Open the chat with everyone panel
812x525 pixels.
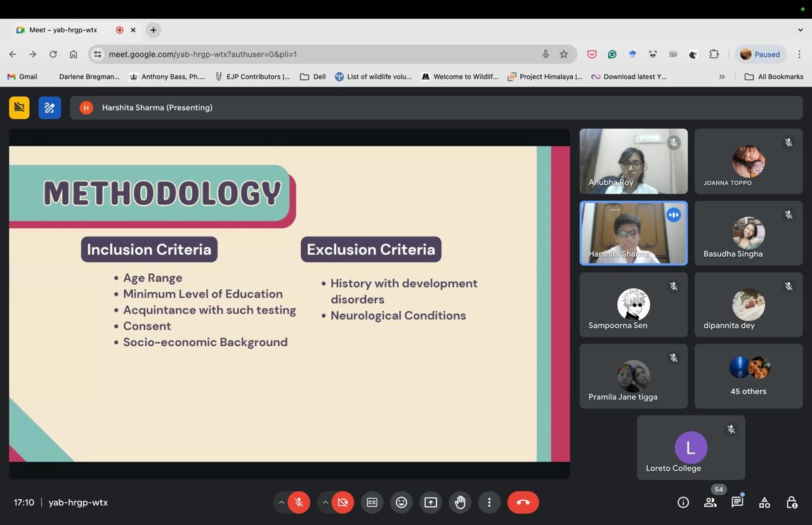tap(737, 502)
